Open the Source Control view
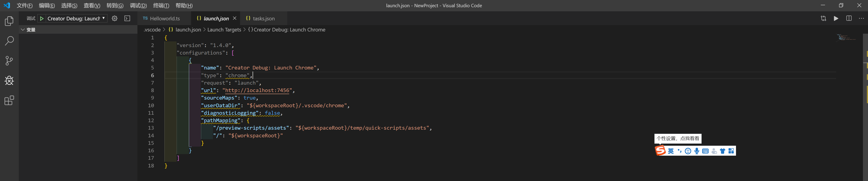 pyautogui.click(x=9, y=61)
